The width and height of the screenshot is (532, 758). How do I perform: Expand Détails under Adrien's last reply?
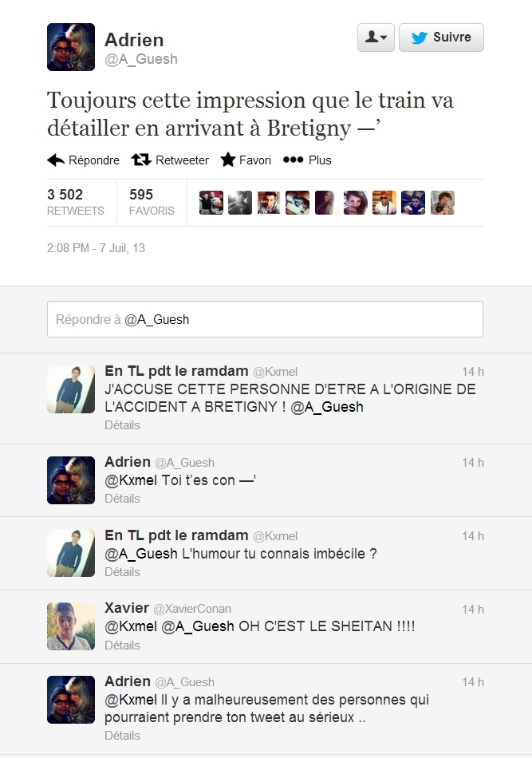tap(122, 736)
